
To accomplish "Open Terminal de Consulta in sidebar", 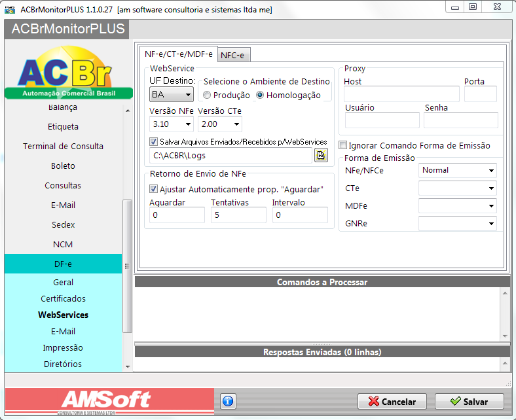I will click(63, 146).
